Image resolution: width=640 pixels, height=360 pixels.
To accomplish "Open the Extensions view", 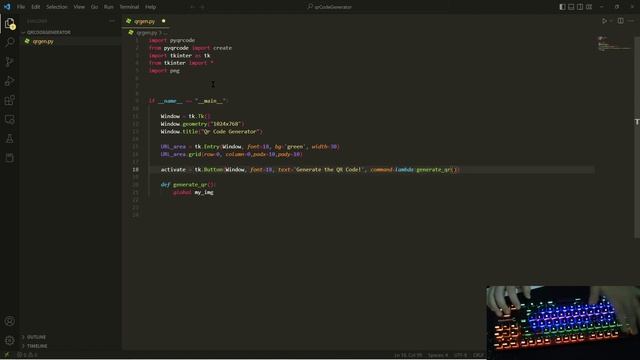I will pyautogui.click(x=10, y=100).
